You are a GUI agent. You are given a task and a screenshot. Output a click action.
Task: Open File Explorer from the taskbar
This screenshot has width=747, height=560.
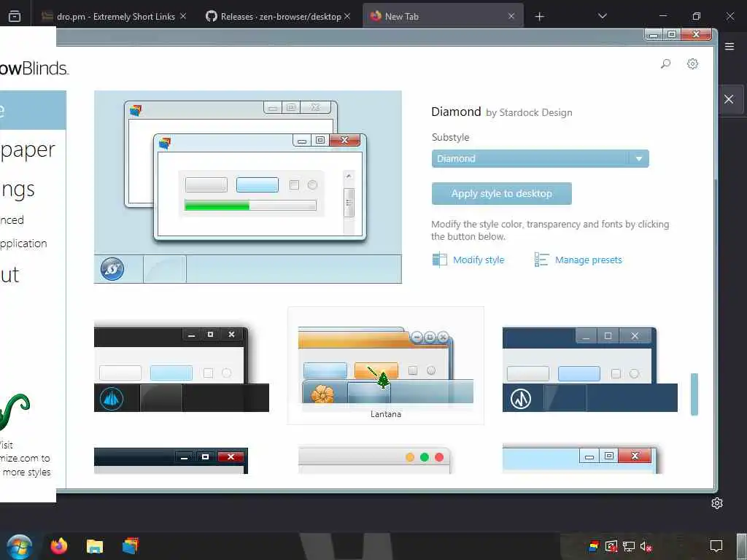point(95,546)
